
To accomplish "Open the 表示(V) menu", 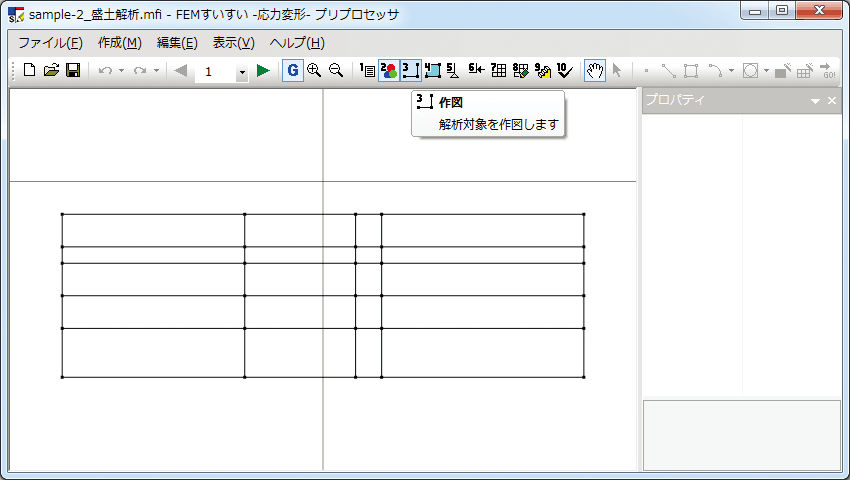I will click(234, 43).
